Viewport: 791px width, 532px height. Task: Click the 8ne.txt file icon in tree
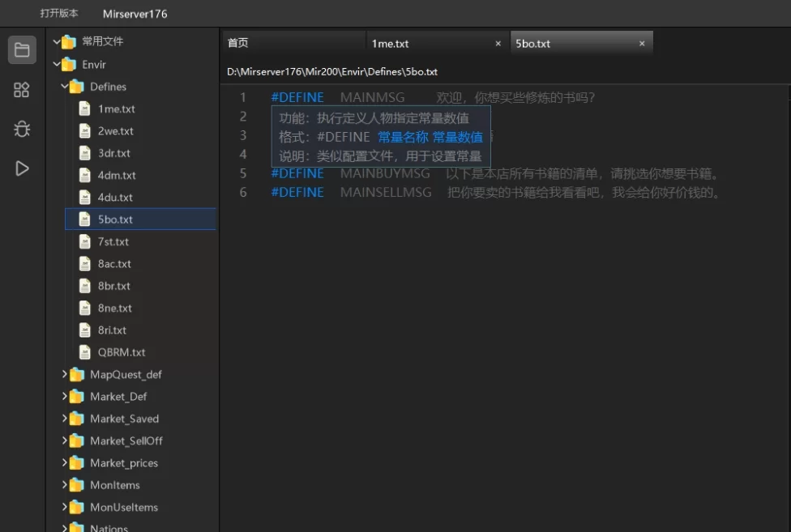[x=85, y=308]
